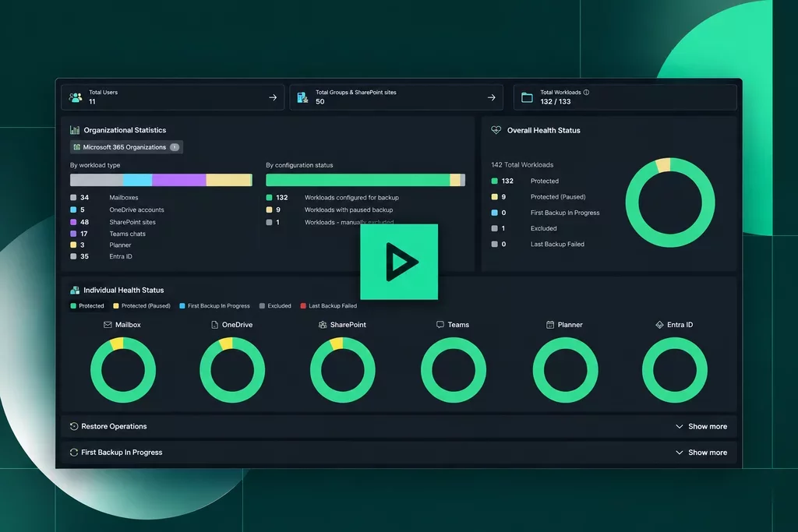
Task: Expand Restore Operations with its chevron
Action: point(679,426)
